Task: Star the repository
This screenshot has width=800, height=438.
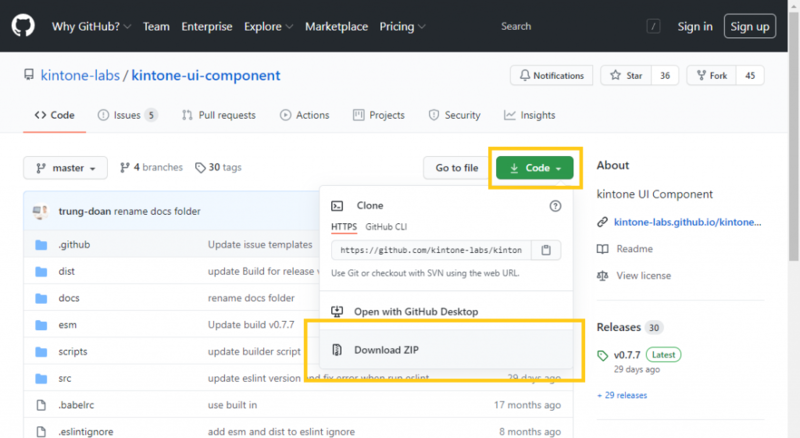Action: (627, 76)
